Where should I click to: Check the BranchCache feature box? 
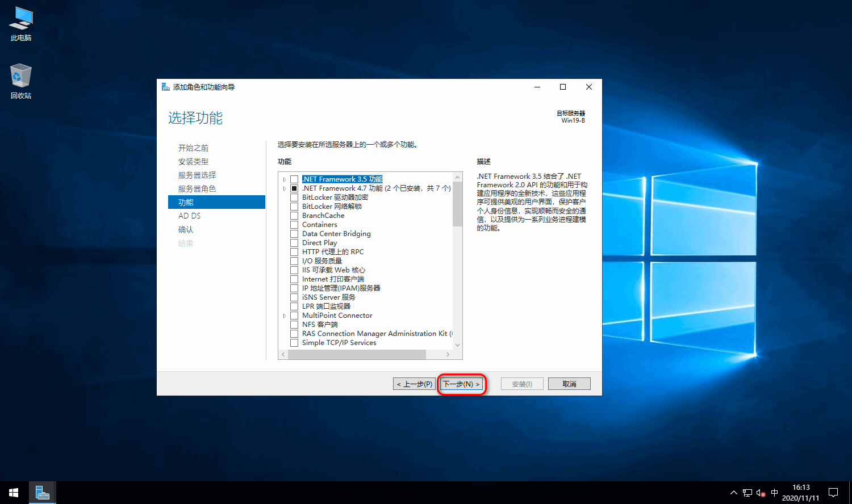point(294,216)
